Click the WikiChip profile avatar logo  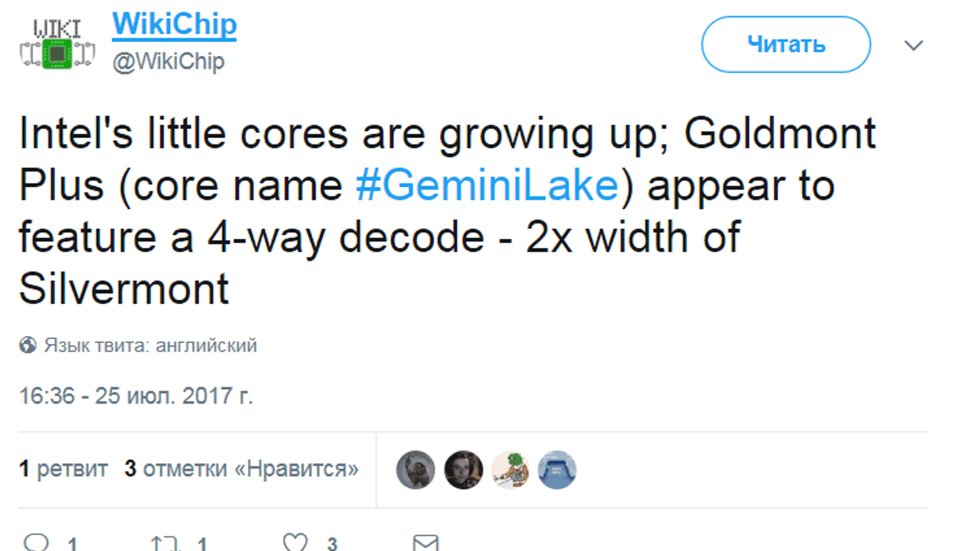click(x=57, y=45)
